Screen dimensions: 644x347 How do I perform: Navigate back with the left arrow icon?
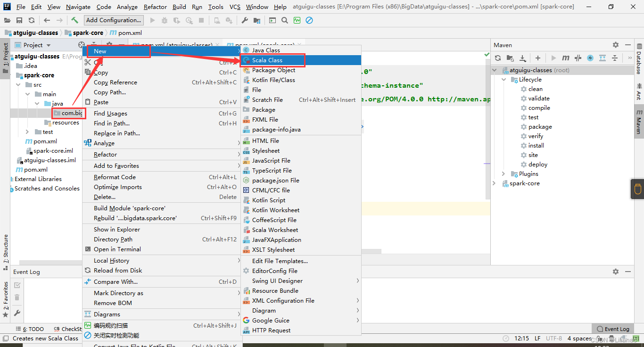tap(47, 20)
